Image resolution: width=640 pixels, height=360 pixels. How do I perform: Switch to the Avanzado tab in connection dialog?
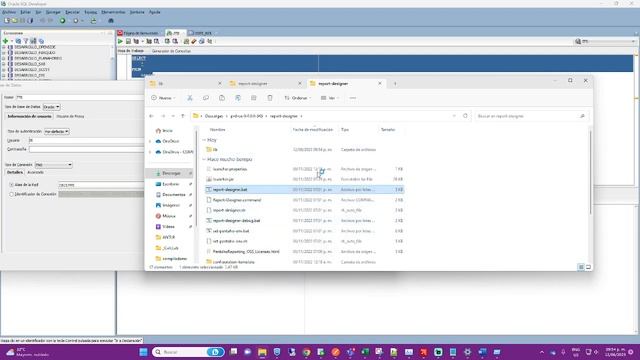pos(36,172)
